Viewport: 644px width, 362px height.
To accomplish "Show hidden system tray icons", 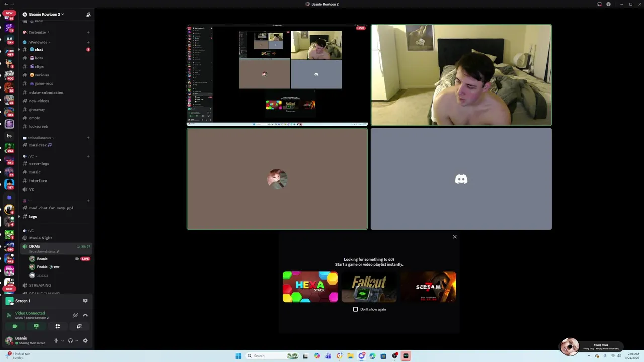I will [589, 356].
